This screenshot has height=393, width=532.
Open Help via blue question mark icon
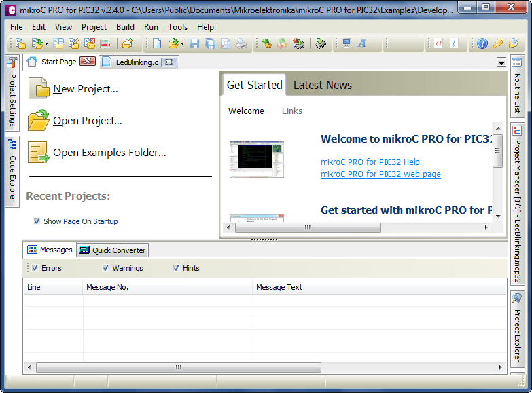[482, 43]
